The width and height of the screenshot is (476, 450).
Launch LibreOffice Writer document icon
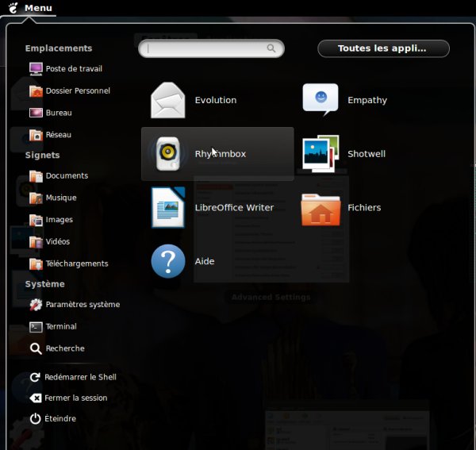(168, 207)
